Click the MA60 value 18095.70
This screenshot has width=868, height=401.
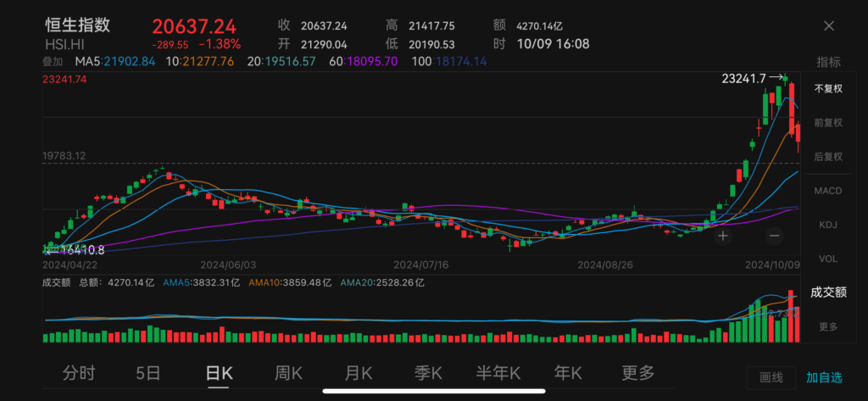coord(371,62)
